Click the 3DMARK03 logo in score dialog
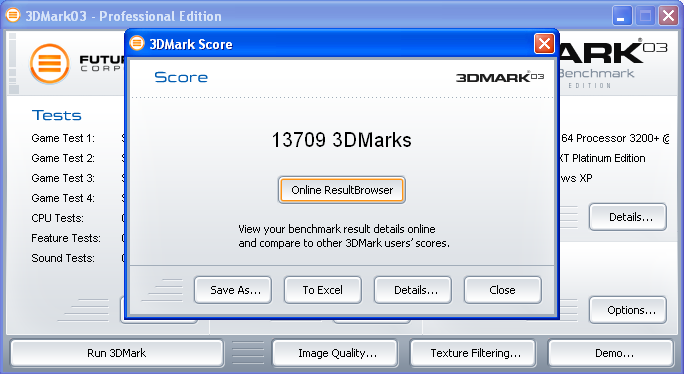Screen dimensions: 684x374 point(499,77)
